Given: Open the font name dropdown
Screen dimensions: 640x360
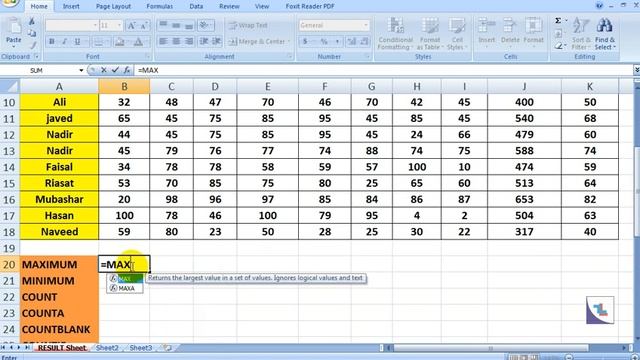Looking at the screenshot, I should [x=95, y=25].
